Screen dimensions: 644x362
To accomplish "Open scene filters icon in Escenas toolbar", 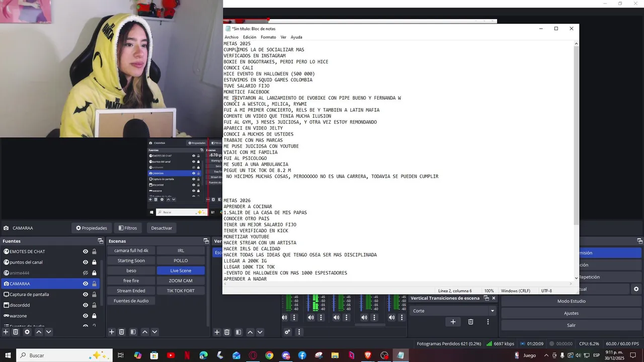I will point(133,332).
